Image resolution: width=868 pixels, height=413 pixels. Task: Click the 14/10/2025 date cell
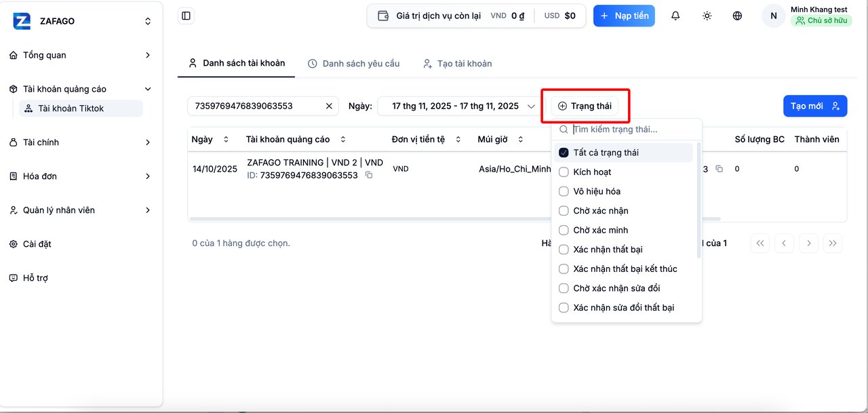[x=215, y=169]
